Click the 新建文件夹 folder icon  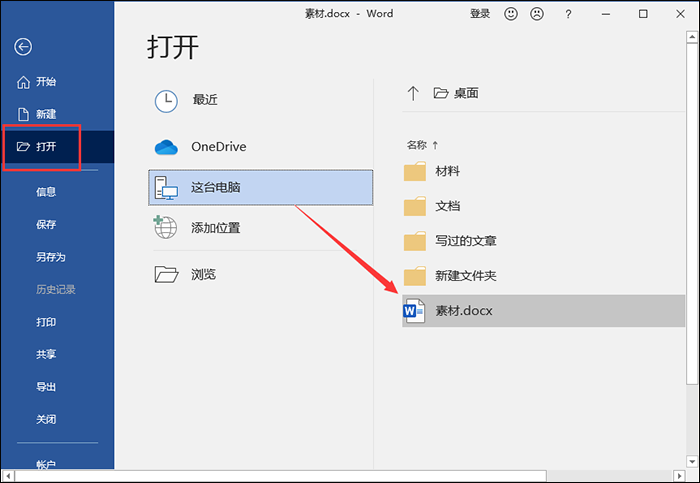click(x=415, y=276)
